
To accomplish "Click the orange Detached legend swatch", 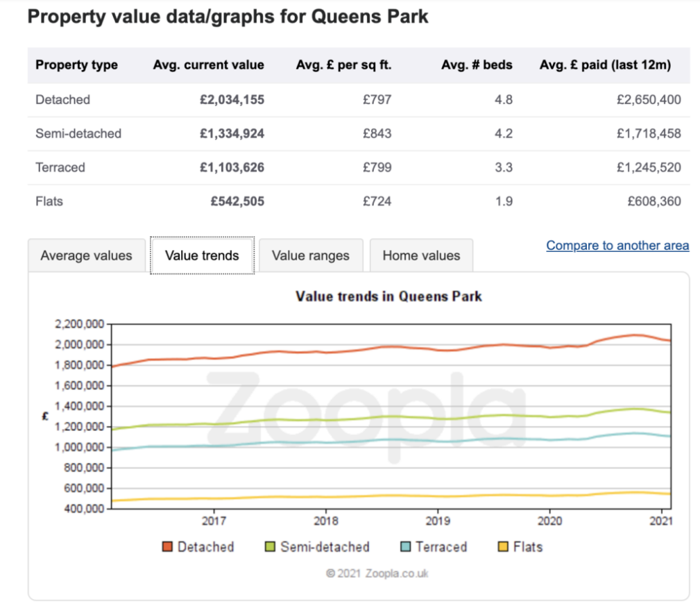I will click(167, 547).
